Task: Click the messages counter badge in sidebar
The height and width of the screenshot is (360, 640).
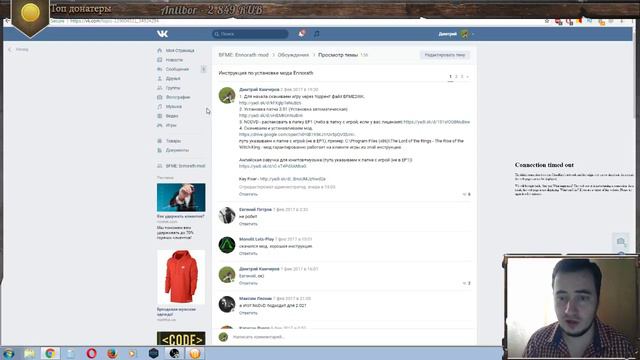Action: pyautogui.click(x=204, y=69)
